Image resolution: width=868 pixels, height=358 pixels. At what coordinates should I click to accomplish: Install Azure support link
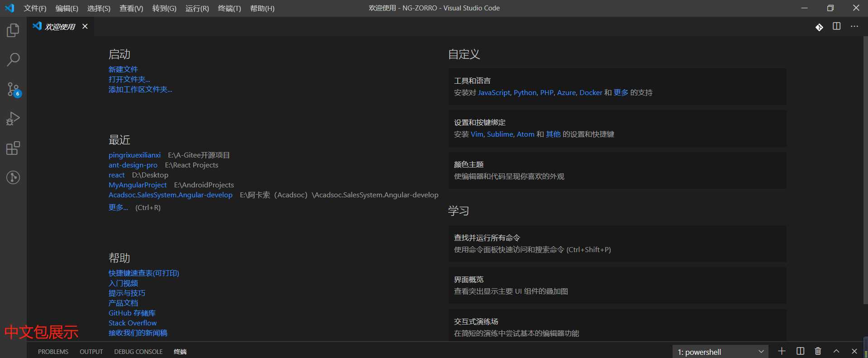click(566, 92)
